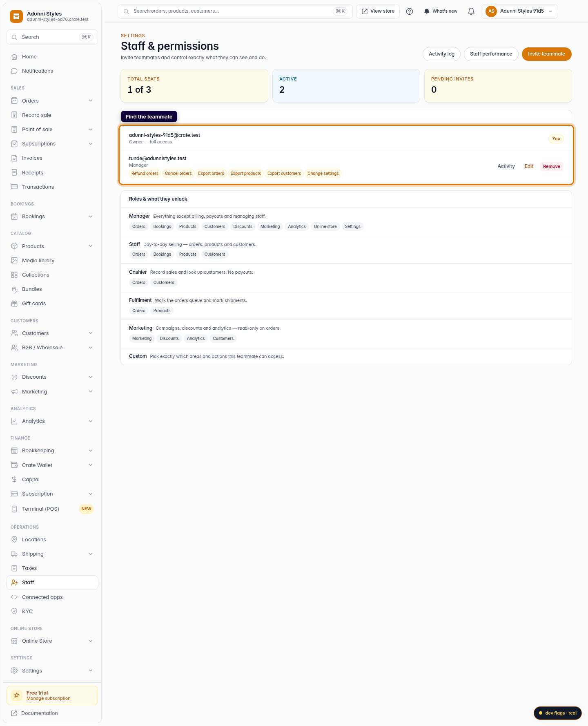
Task: Expand the Orders submenu chevron
Action: [91, 101]
